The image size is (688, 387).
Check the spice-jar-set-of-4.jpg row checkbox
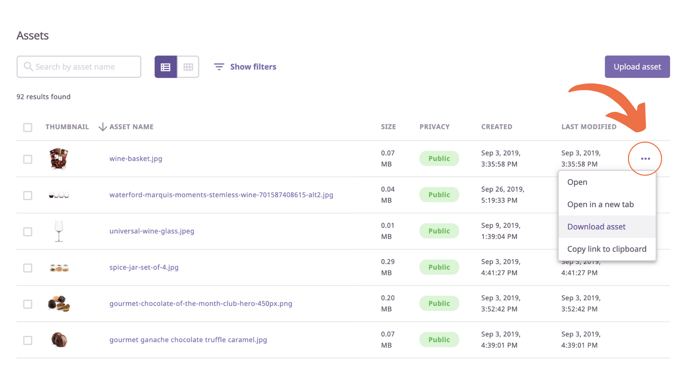(x=28, y=268)
